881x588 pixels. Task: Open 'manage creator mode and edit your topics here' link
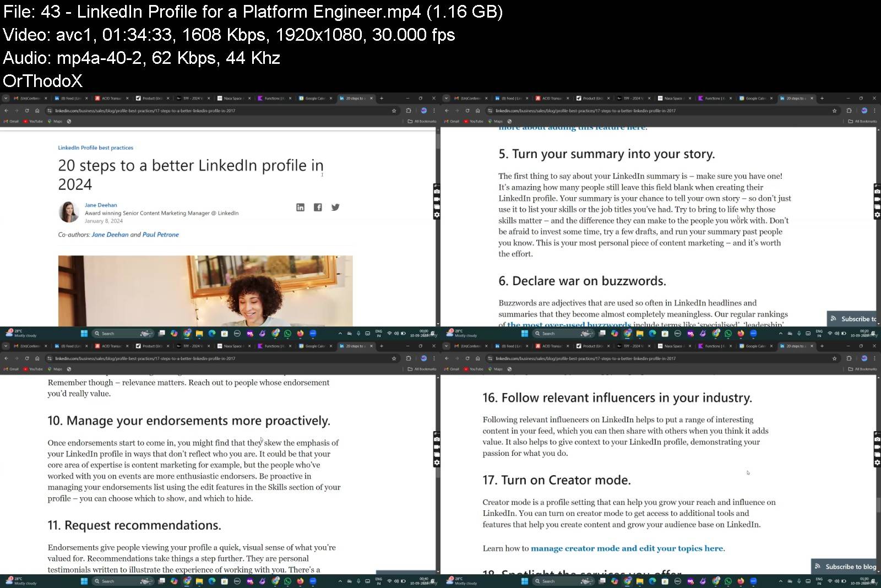pos(627,548)
